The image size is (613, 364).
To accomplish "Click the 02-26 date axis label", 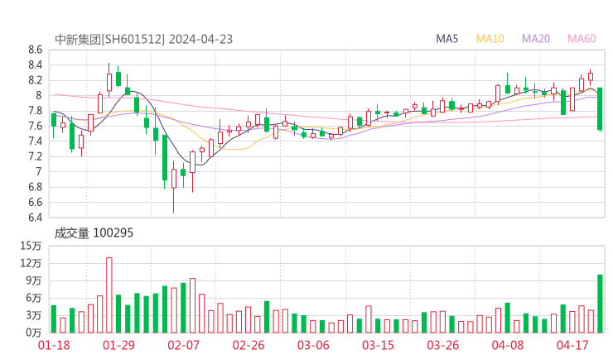I will click(x=249, y=345).
